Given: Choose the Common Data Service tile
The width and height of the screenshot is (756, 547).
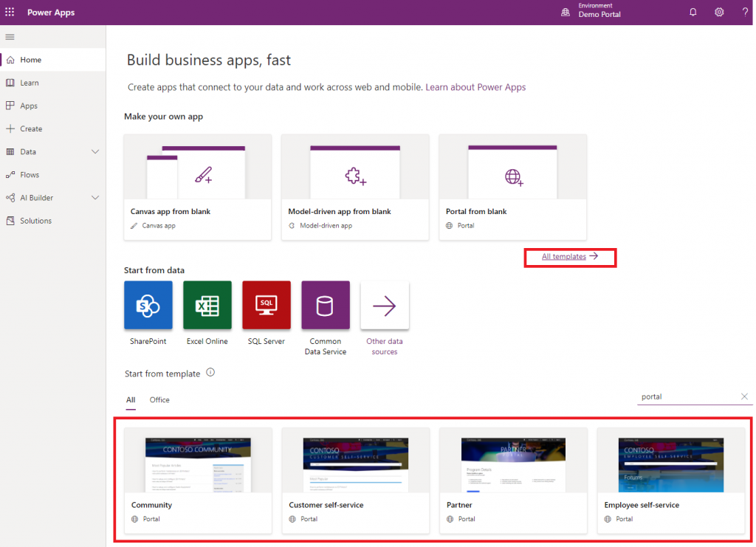Looking at the screenshot, I should (x=326, y=305).
